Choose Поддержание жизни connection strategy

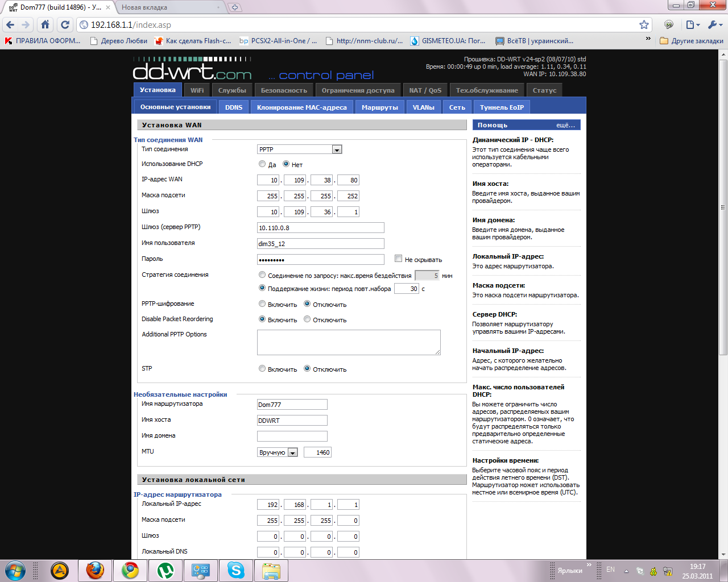tap(262, 288)
